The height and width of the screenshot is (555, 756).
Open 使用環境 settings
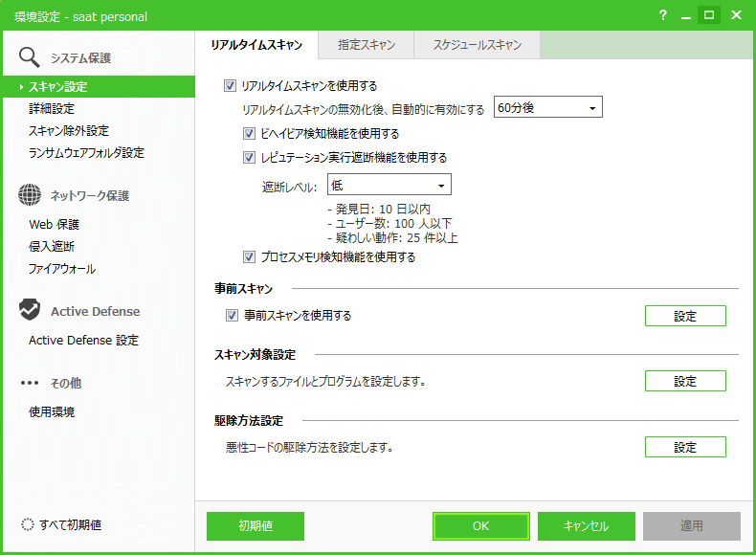pyautogui.click(x=52, y=411)
